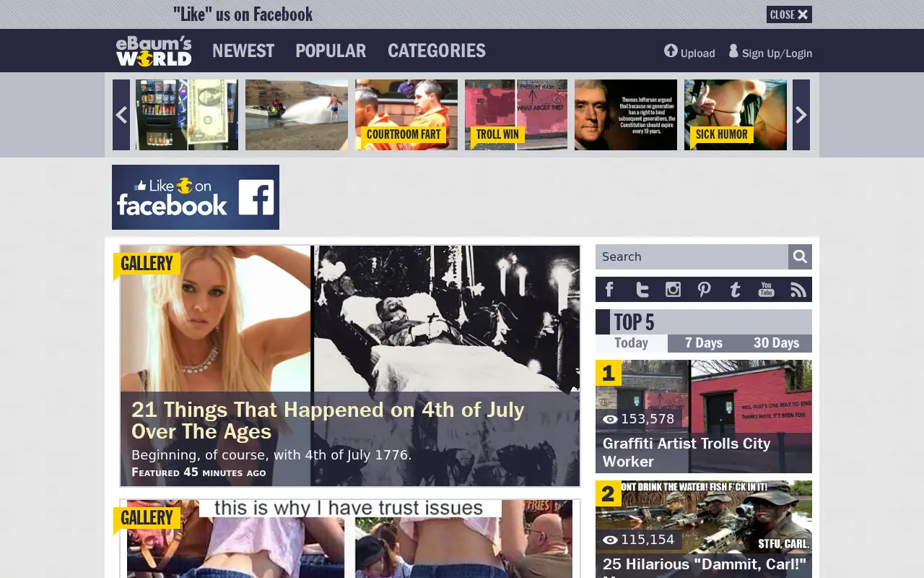Click the Like on Facebook banner image
Viewport: 924px width, 578px height.
tap(196, 197)
